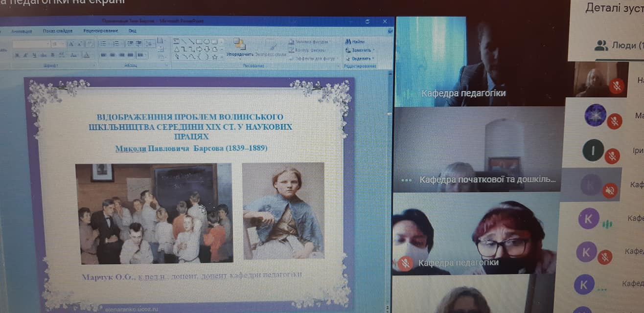Open Контур фигуры (Shape Outline) dropdown
Viewport: 644px width, 313px height.
[309, 50]
